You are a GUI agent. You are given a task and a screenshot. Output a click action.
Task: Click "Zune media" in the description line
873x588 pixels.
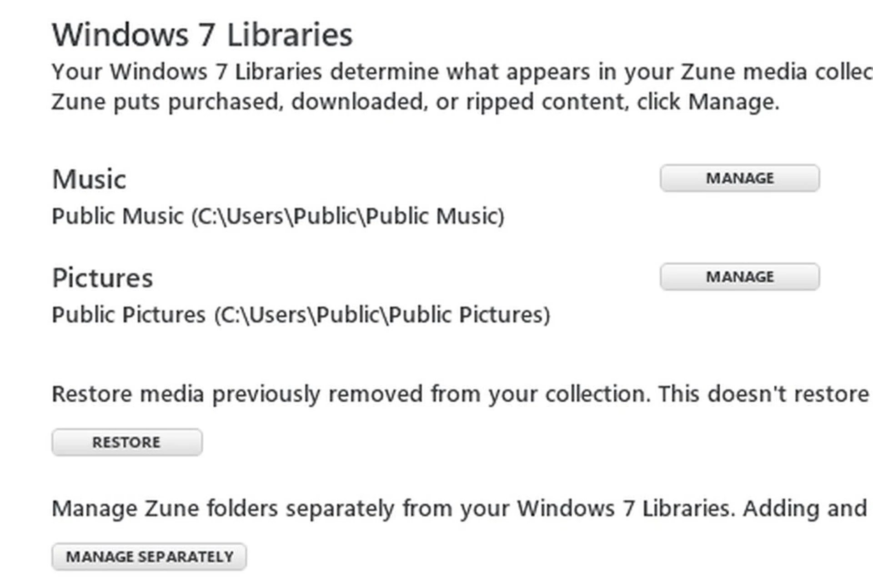pyautogui.click(x=743, y=72)
